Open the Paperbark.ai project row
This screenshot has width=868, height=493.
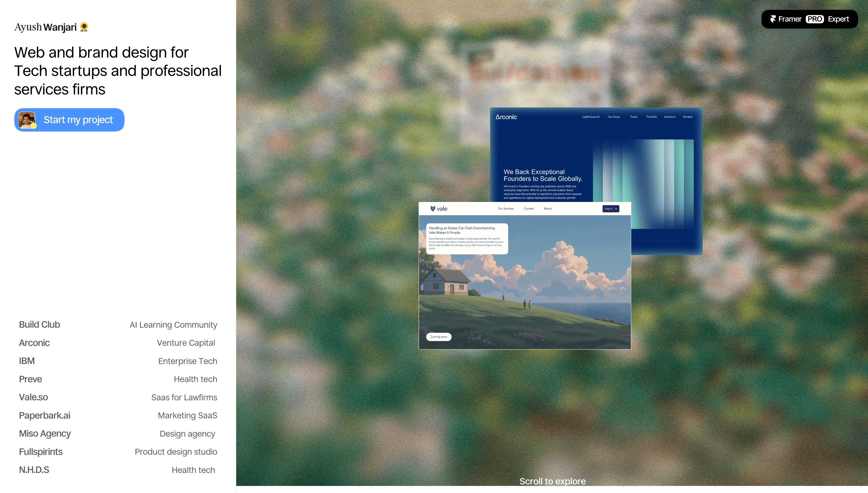tap(118, 415)
